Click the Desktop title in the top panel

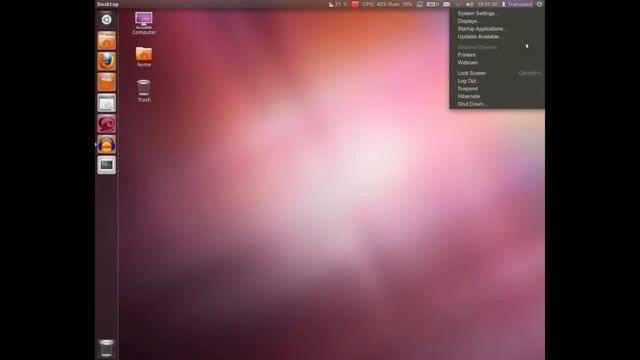108,4
